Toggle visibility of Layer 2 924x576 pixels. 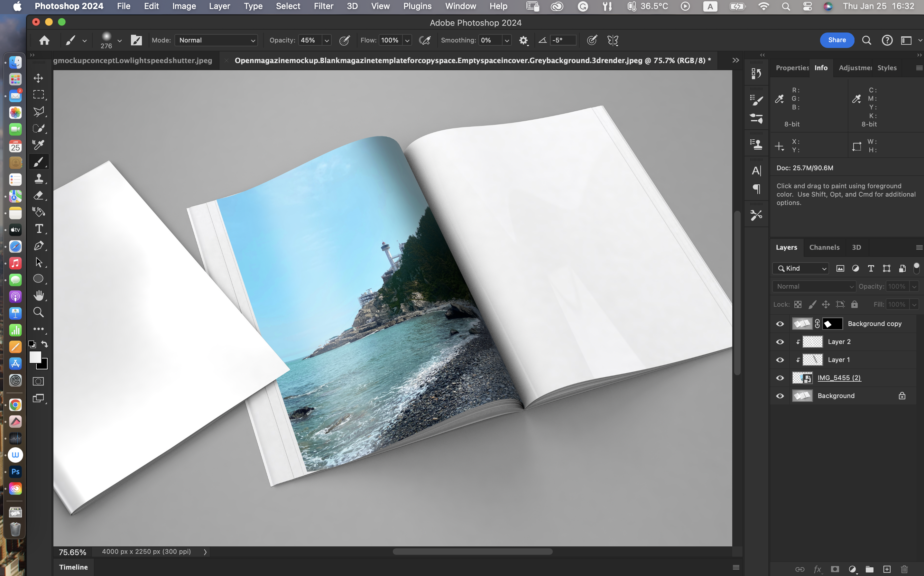click(x=780, y=342)
